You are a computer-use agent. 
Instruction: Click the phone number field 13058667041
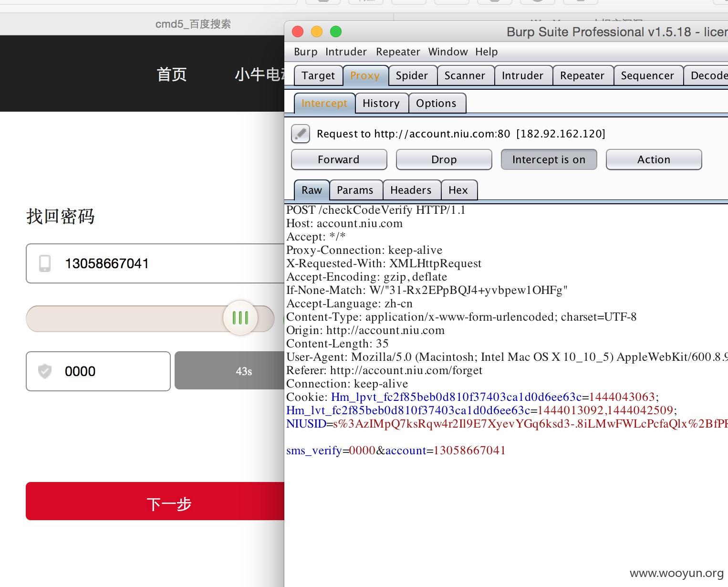pos(155,263)
